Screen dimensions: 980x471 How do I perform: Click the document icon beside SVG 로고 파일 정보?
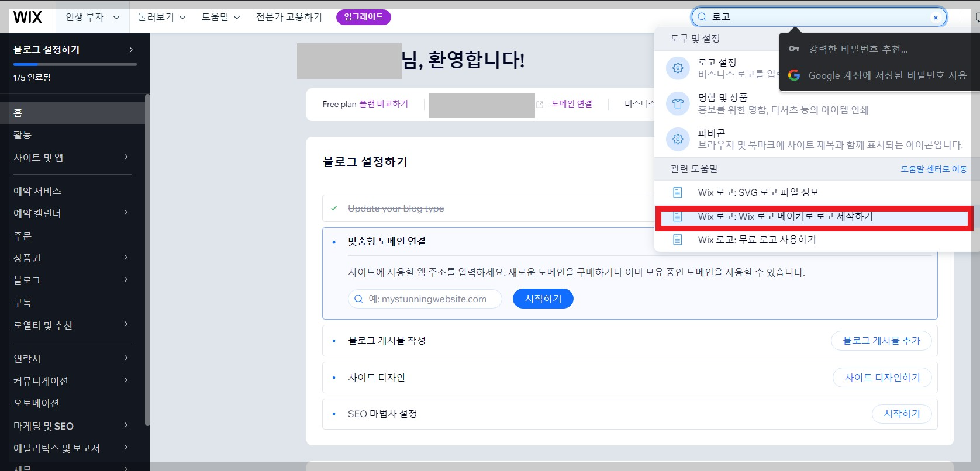tap(677, 192)
